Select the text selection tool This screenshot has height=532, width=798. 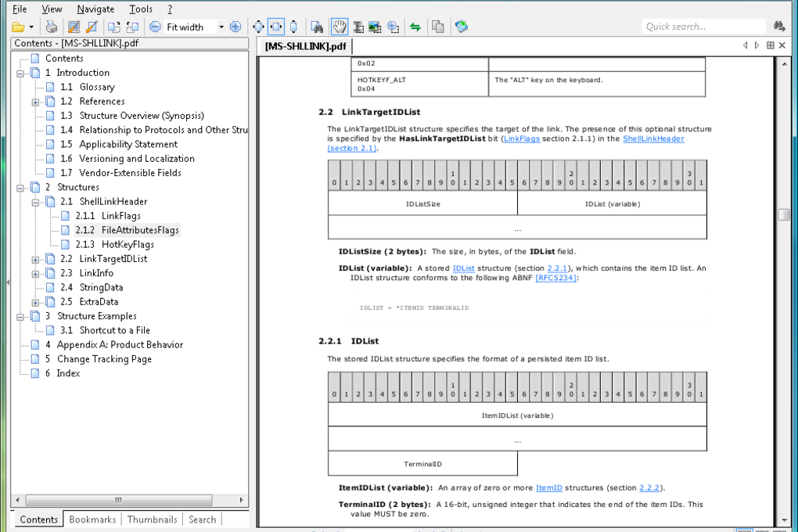(x=359, y=27)
